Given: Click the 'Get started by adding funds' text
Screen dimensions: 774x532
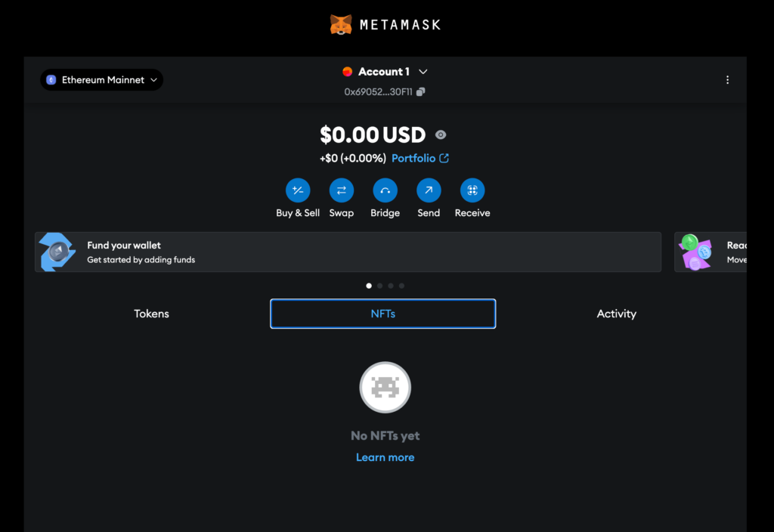Looking at the screenshot, I should tap(141, 260).
